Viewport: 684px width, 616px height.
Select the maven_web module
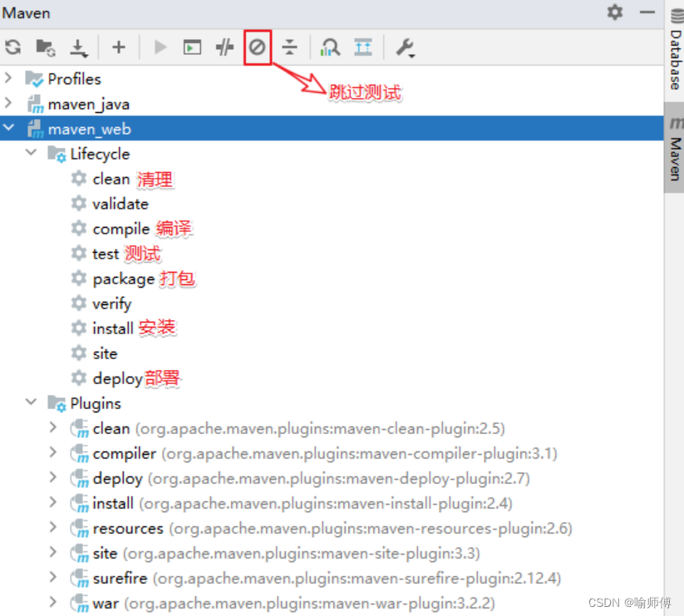(x=90, y=129)
